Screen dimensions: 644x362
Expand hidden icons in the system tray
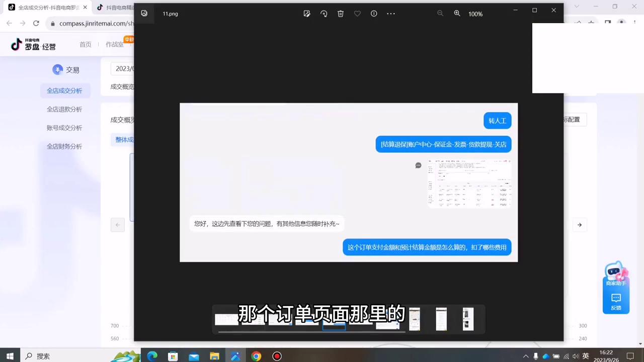(525, 356)
